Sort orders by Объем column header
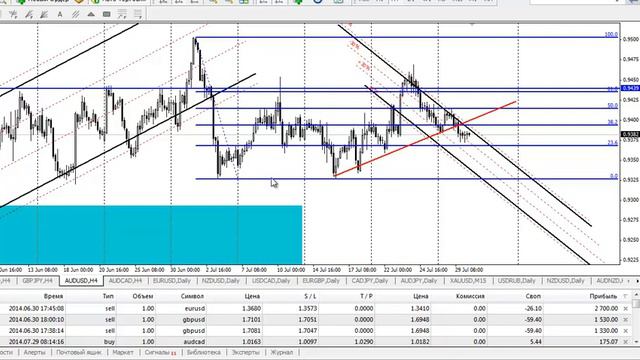The height and width of the screenshot is (360, 640). (143, 296)
